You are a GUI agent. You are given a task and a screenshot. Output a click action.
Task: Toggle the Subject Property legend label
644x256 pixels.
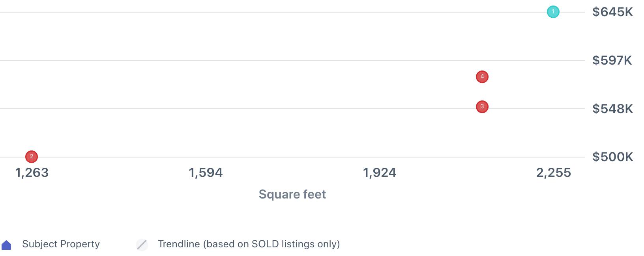point(61,244)
